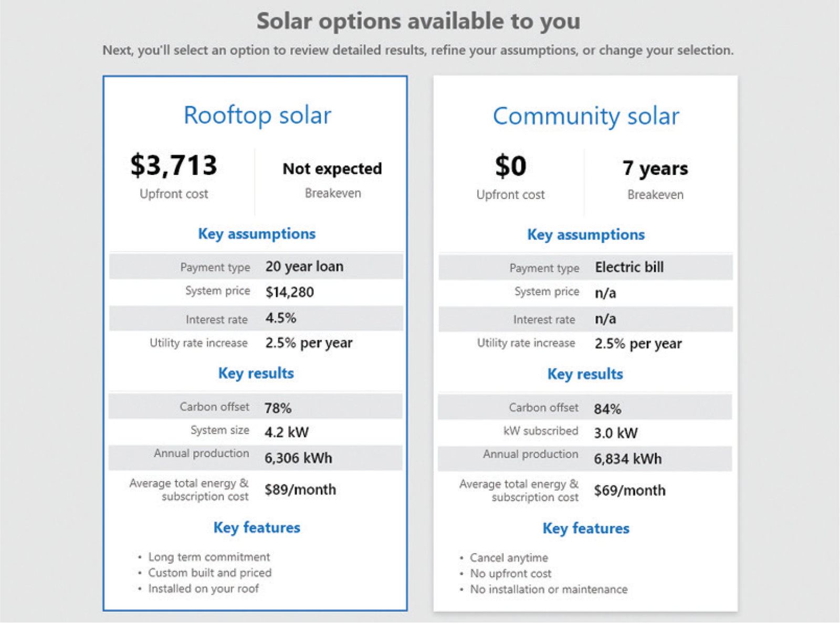Select the Rooftop solar option heading

point(257,115)
